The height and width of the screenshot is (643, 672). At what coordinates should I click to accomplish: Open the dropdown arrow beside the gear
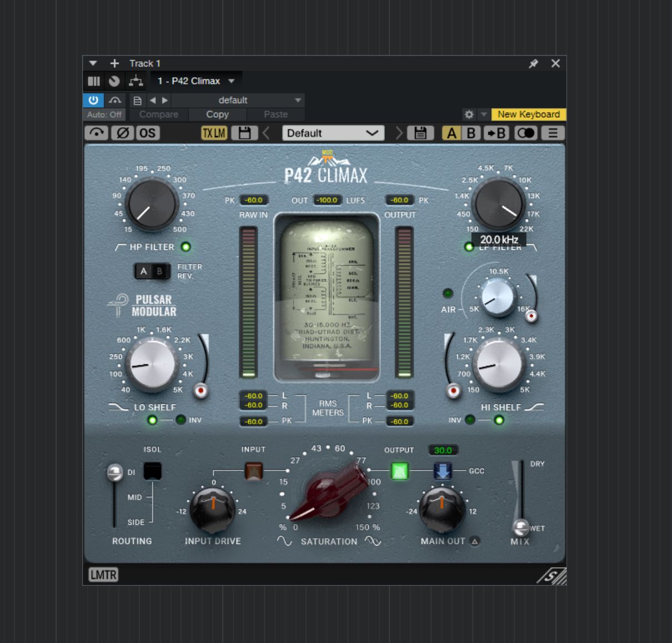click(x=483, y=114)
